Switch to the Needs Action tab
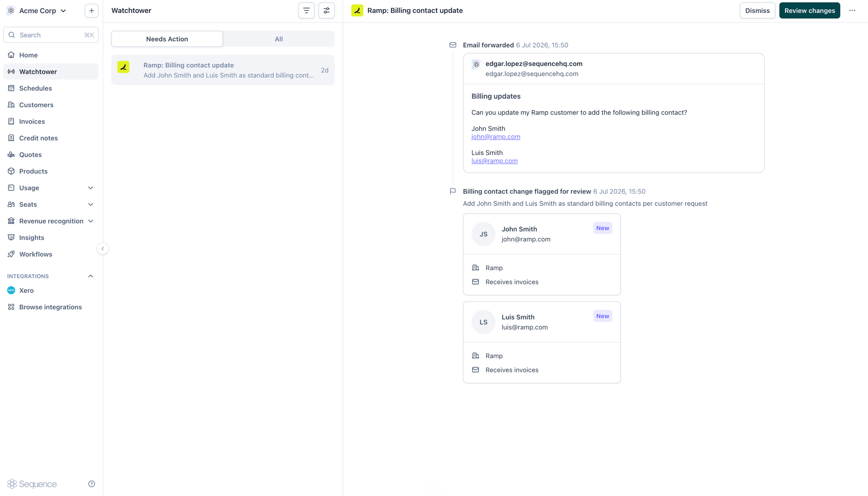The height and width of the screenshot is (496, 868). [x=167, y=39]
